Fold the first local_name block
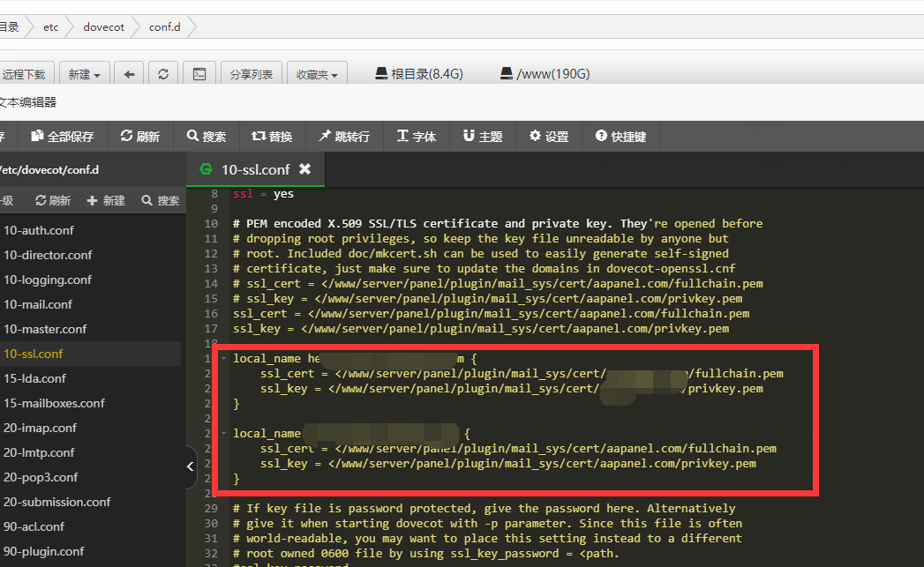This screenshot has width=924, height=567. [224, 358]
